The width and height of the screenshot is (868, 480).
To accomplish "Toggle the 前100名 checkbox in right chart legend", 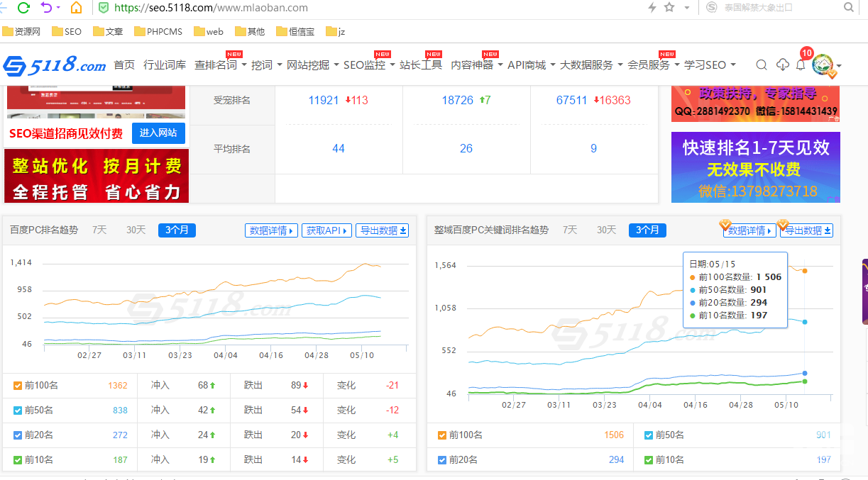I will click(x=442, y=435).
